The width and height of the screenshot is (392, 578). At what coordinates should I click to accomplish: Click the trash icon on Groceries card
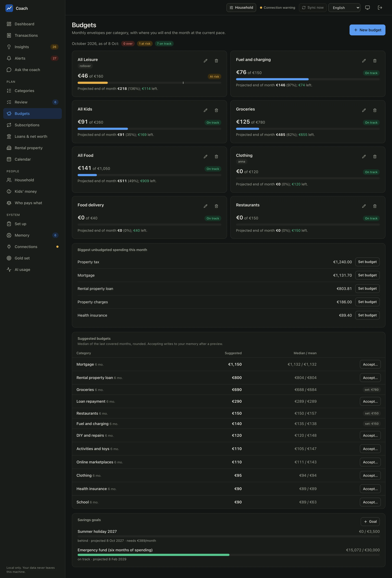click(x=375, y=110)
